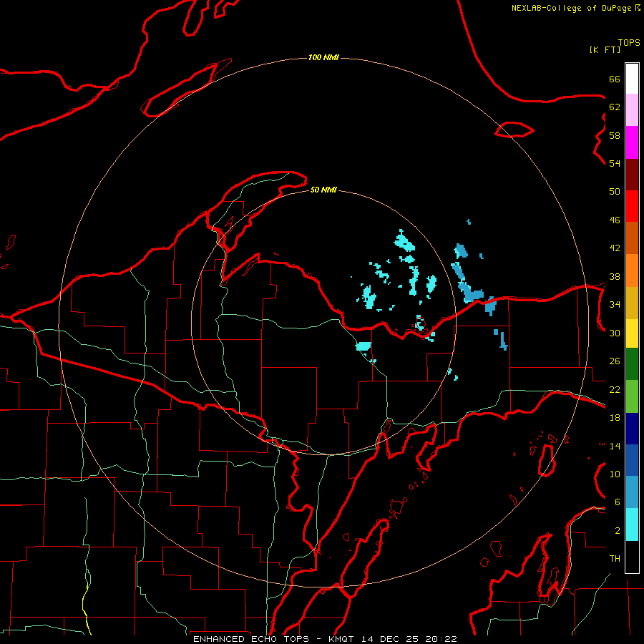Select the dark orange legend swatch
Screen dimensions: 644x644
tap(632, 238)
